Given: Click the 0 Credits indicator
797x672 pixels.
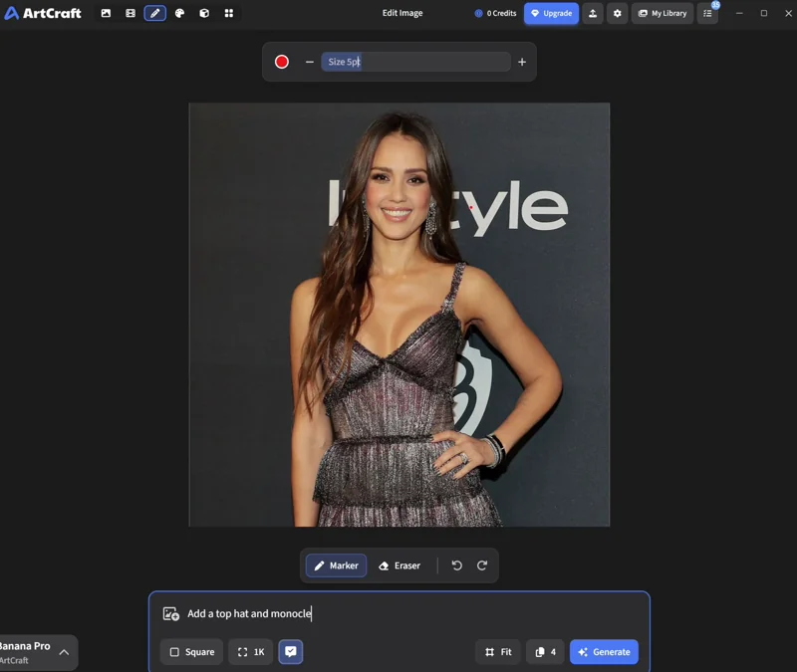Looking at the screenshot, I should click(495, 13).
